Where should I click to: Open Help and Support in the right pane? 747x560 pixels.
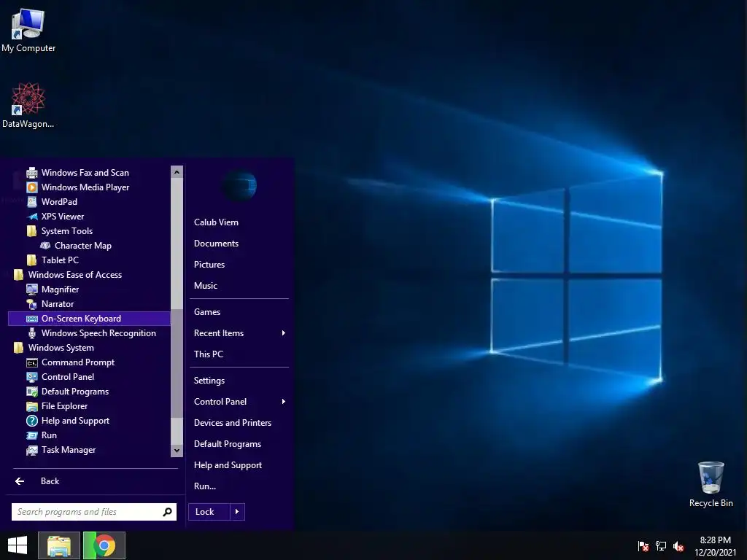pos(228,465)
